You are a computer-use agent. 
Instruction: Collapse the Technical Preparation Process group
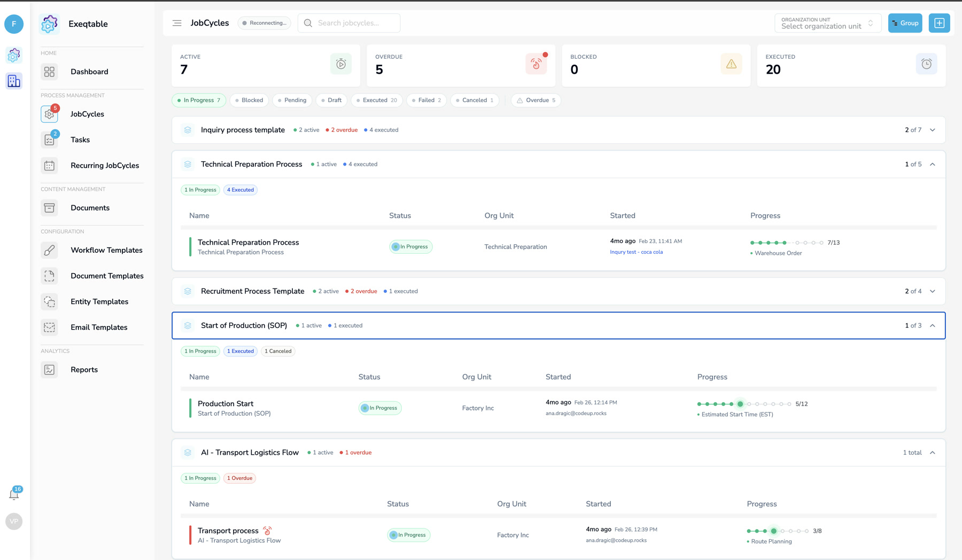(x=933, y=164)
